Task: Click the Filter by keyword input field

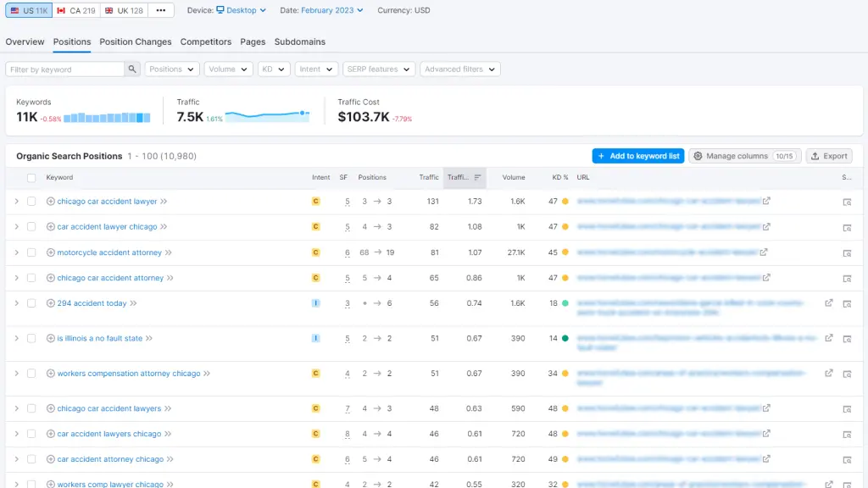Action: [x=64, y=69]
